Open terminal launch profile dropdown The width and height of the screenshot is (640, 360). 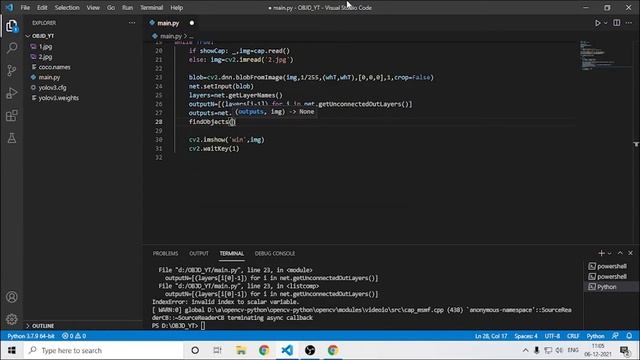pyautogui.click(x=609, y=253)
